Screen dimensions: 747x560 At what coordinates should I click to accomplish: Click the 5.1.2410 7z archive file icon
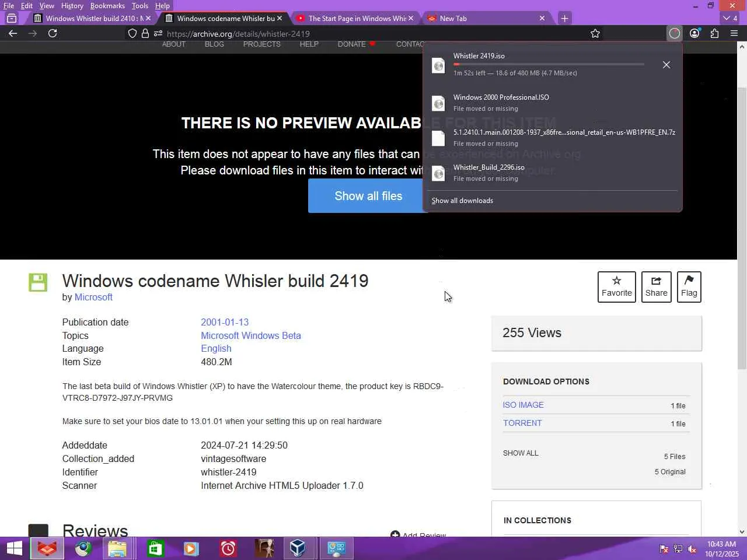438,138
